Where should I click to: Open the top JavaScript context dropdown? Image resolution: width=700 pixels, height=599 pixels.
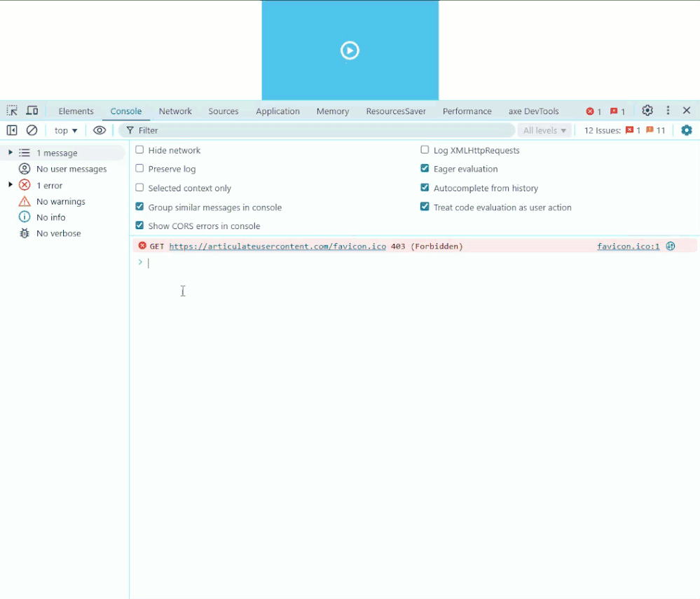tap(66, 130)
